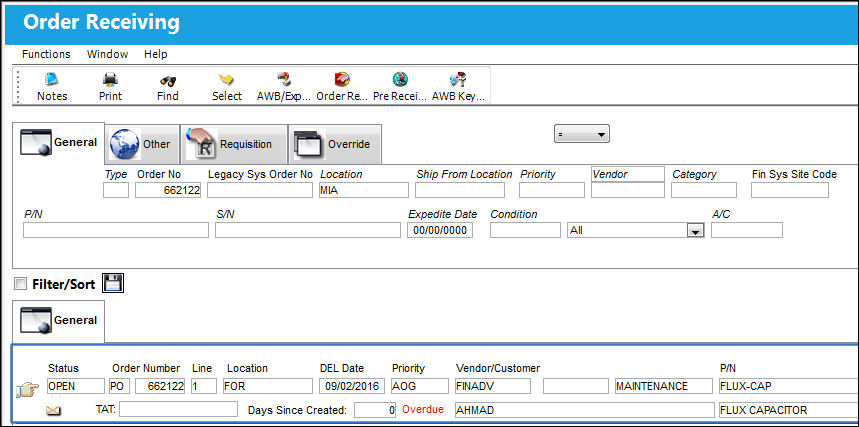Open the equals operator dropdown

point(582,134)
